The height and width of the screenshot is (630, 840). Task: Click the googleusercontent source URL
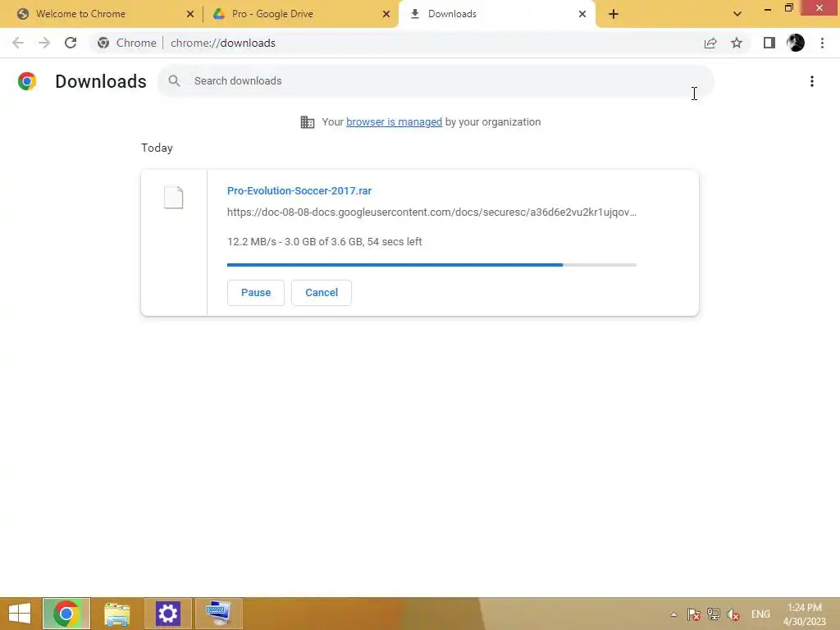click(431, 212)
